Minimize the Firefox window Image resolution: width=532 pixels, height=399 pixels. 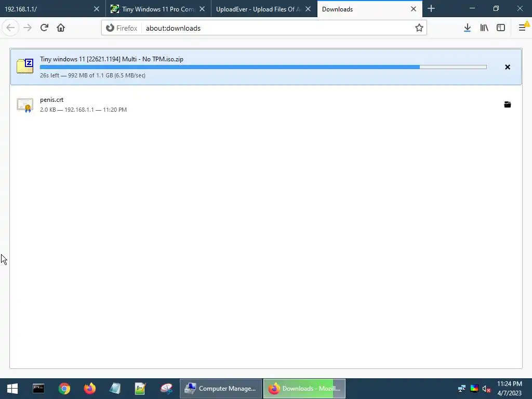(x=472, y=8)
